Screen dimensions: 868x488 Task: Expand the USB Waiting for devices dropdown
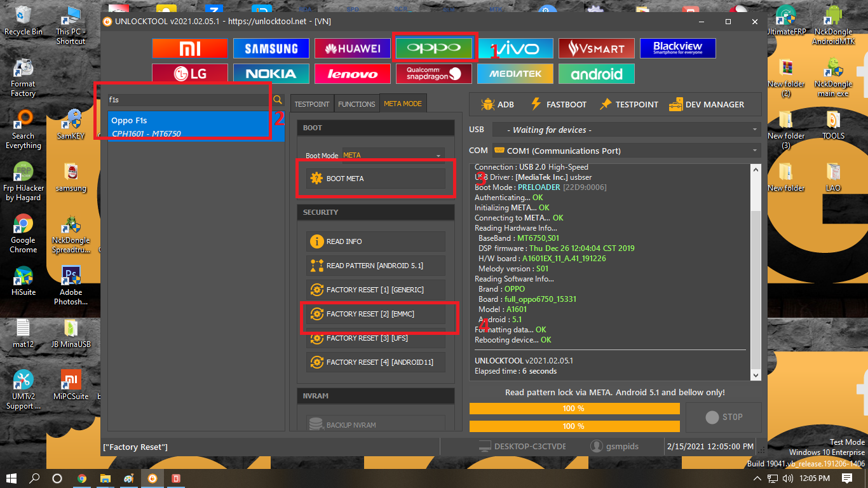click(627, 130)
